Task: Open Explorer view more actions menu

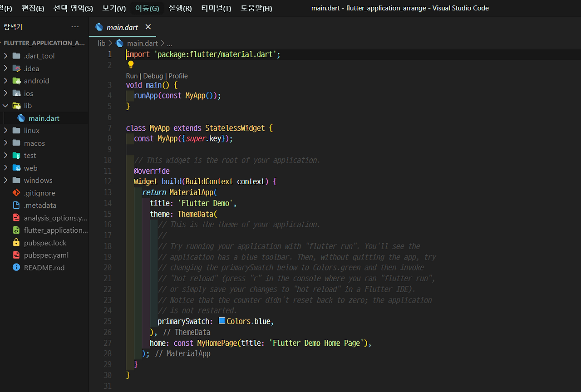Action: 75,26
